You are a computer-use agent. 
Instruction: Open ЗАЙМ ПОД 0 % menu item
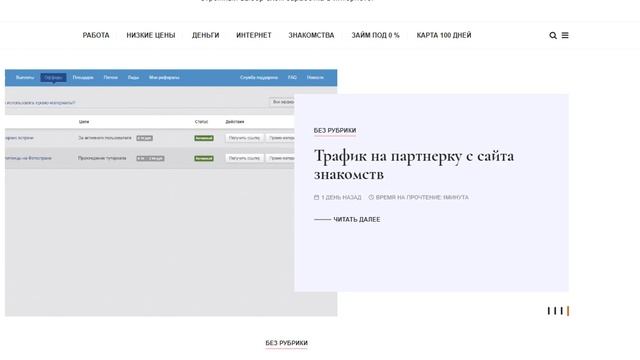pos(376,36)
